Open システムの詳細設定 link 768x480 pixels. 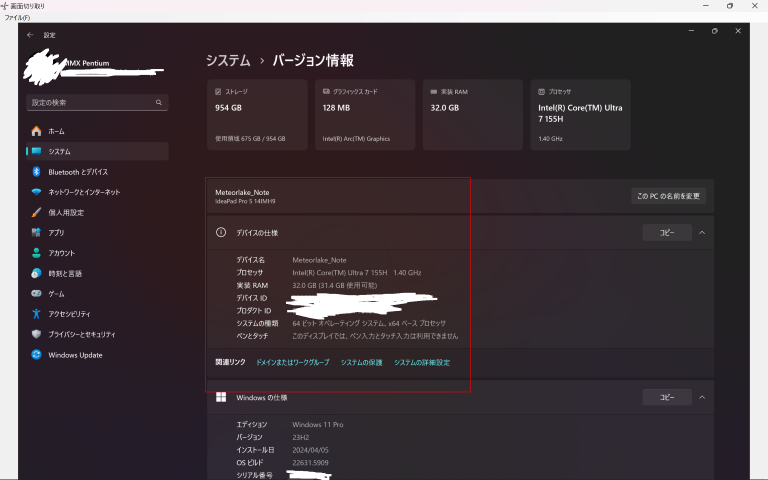tap(421, 362)
